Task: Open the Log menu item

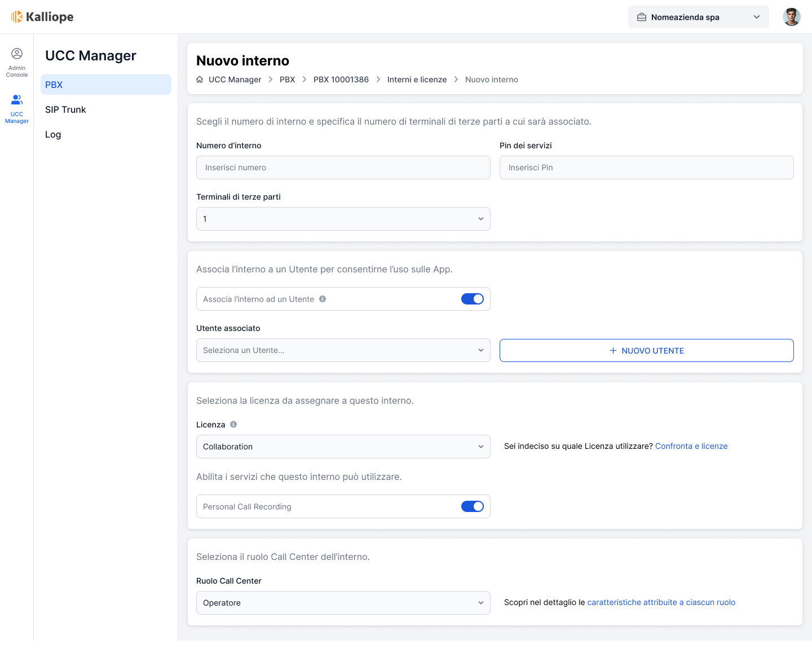Action: 53,134
